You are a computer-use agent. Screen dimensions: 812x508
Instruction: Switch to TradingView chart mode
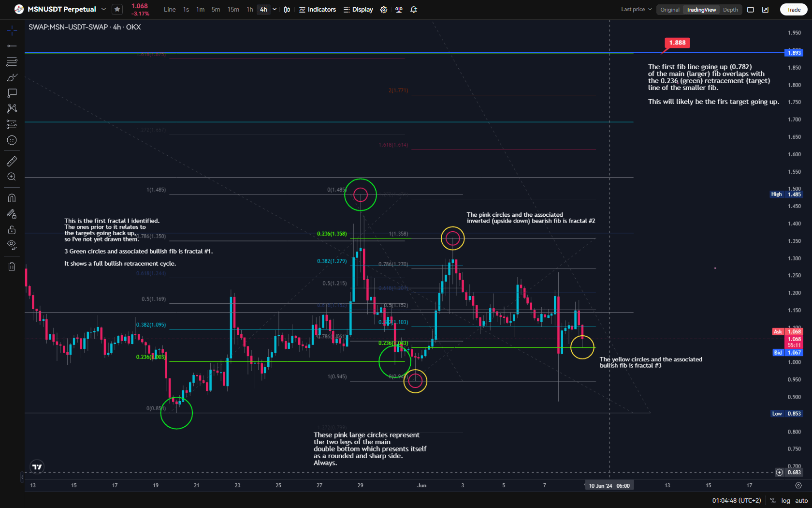[x=701, y=10]
